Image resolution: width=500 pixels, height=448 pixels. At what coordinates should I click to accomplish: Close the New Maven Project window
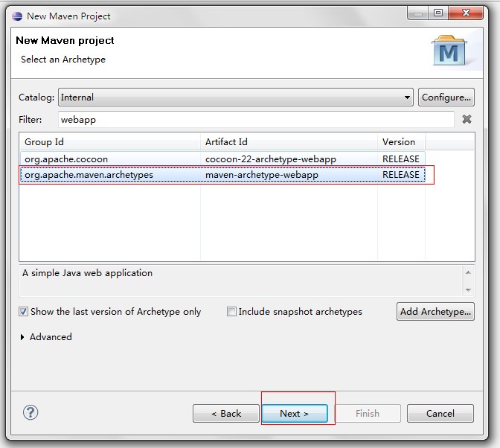click(466, 13)
